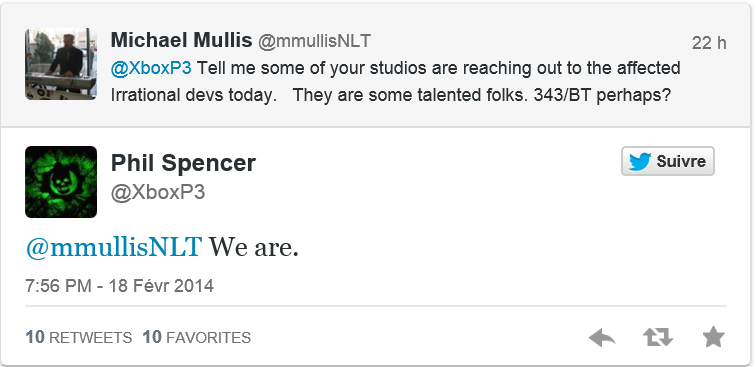Open the blue @XboxP3 mention in Michael's tweet
The height and width of the screenshot is (367, 756).
coord(151,68)
